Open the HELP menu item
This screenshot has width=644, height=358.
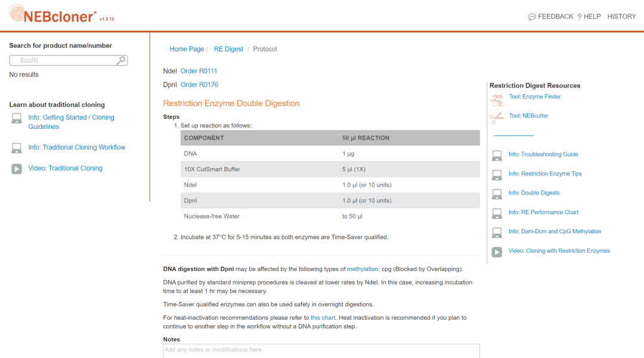(x=592, y=17)
